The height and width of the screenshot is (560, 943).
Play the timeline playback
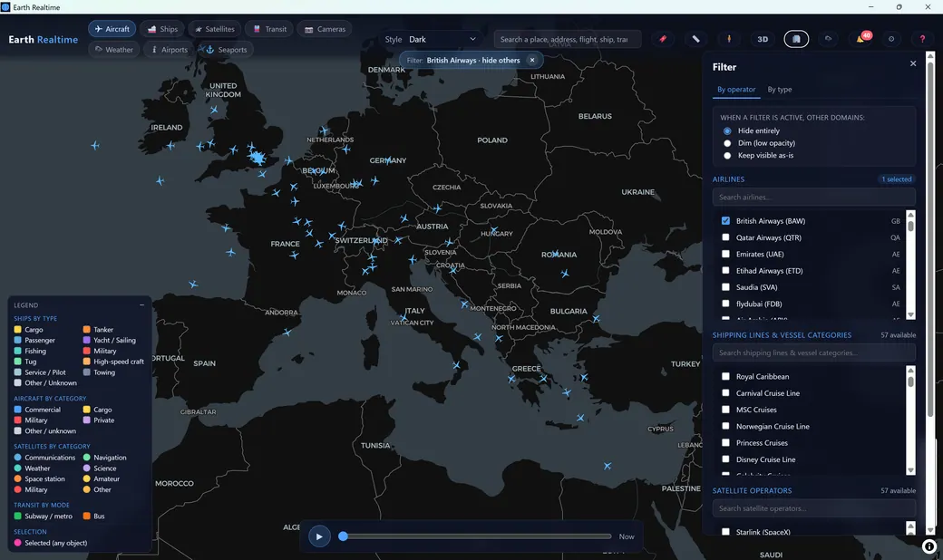coord(319,536)
